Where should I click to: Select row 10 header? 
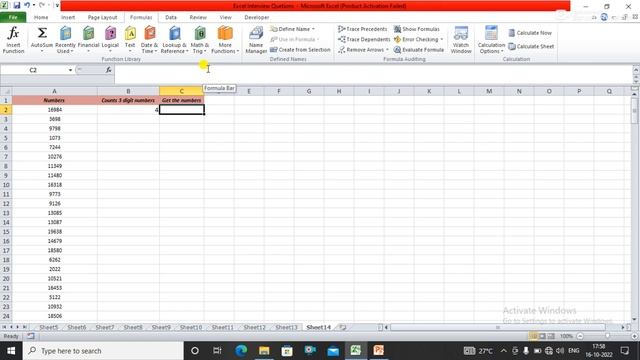[6, 185]
